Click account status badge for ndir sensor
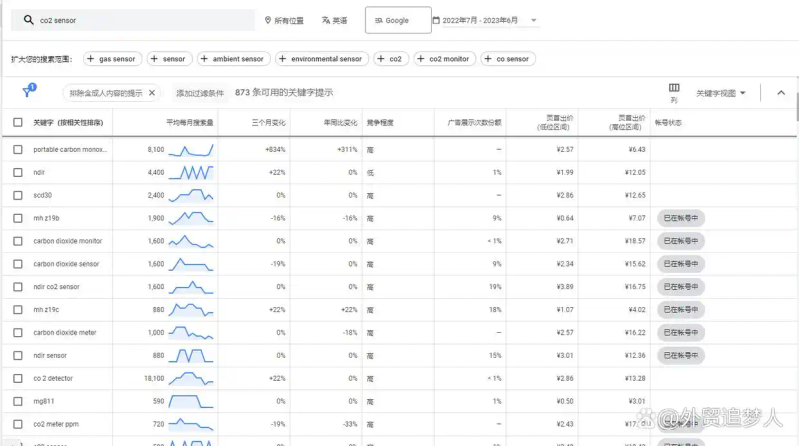Image resolution: width=799 pixels, height=446 pixels. point(681,355)
